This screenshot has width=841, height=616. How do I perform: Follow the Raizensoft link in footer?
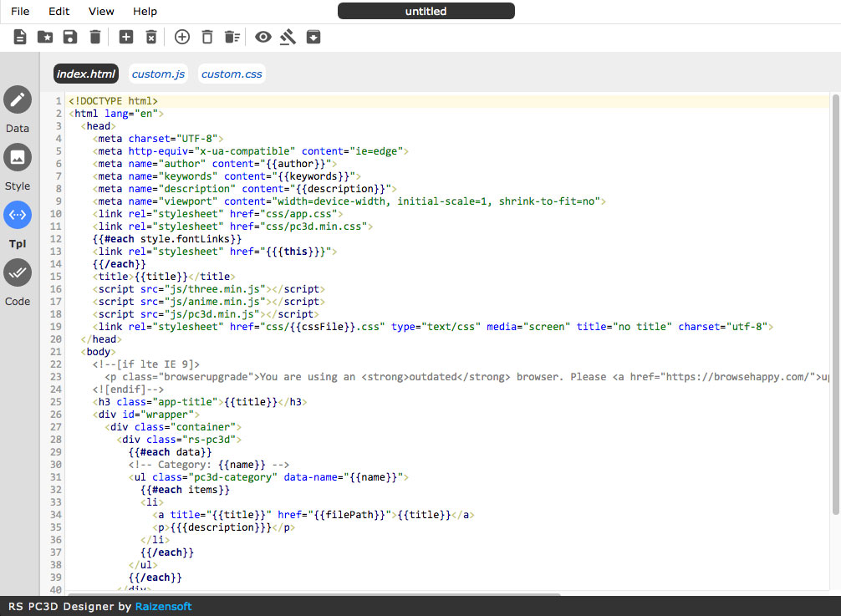click(163, 606)
